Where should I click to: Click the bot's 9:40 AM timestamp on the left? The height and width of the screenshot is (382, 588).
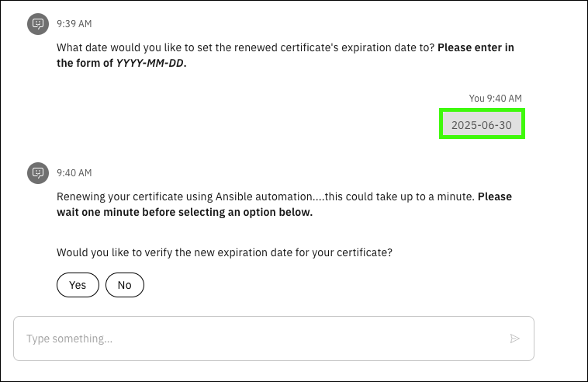[x=74, y=172]
